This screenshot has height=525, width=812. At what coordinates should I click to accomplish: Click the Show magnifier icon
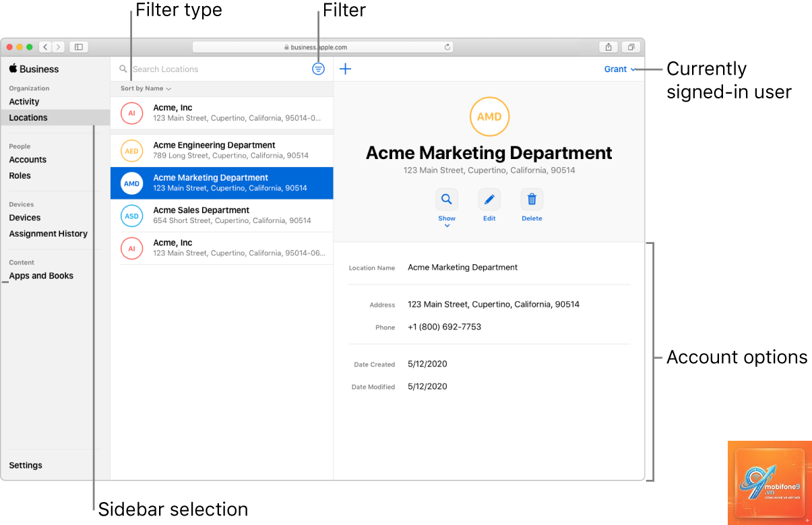pos(446,199)
